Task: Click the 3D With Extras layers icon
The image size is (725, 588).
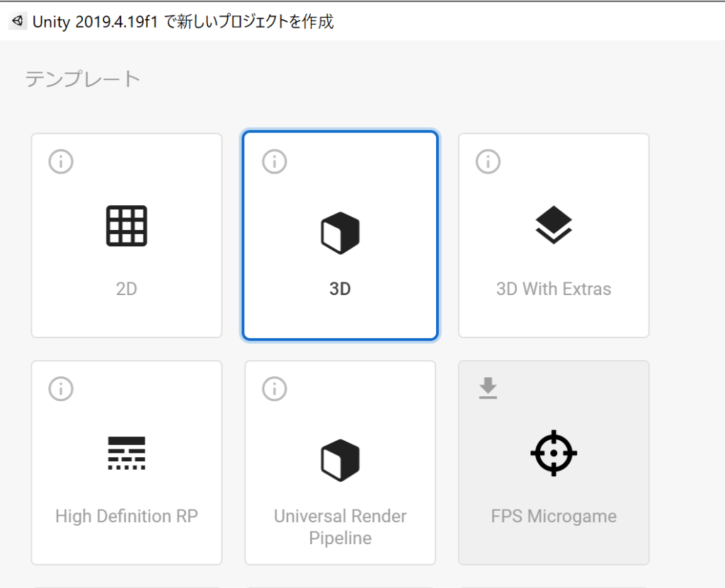Action: [554, 225]
